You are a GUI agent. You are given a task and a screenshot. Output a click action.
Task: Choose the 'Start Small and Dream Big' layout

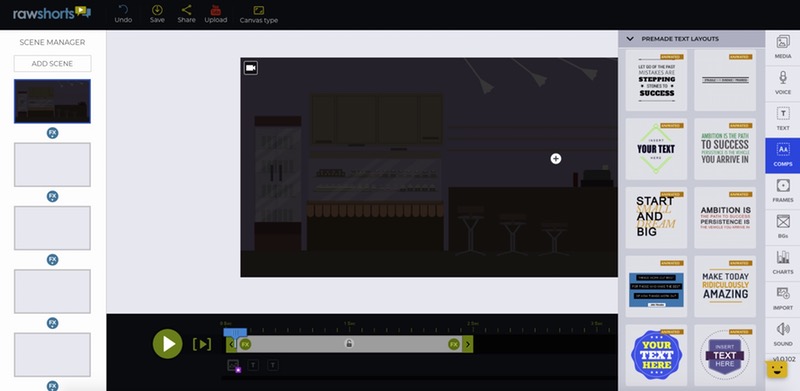coord(656,217)
